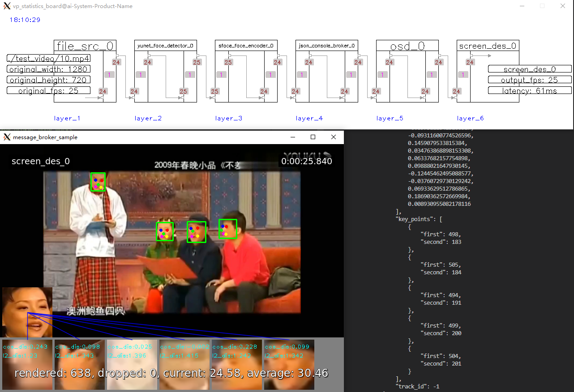Click the layer_1 caption

point(67,119)
